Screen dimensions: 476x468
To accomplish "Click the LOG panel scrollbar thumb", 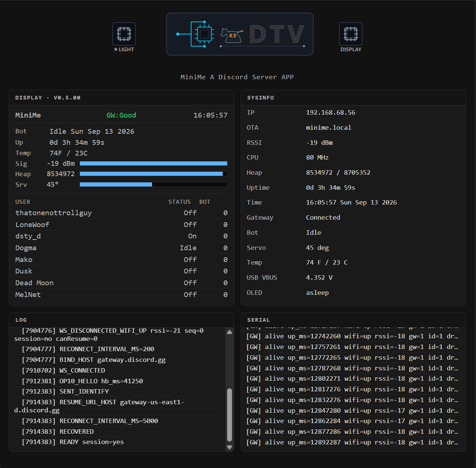I will click(229, 415).
